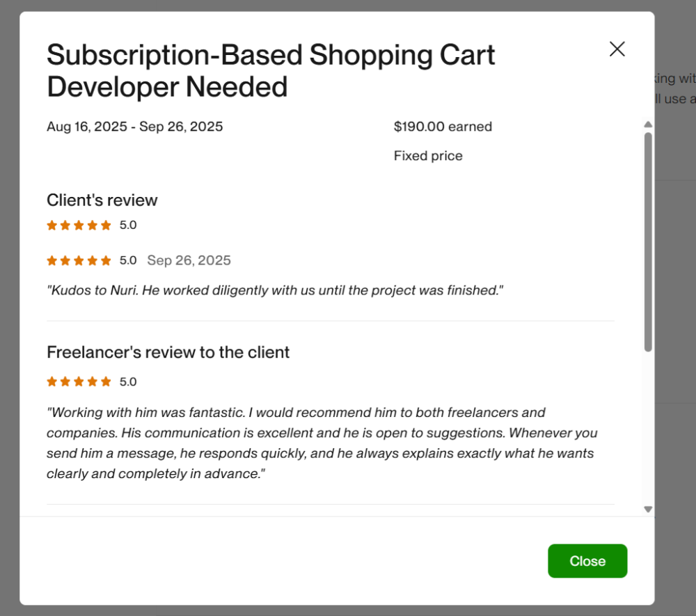Dismiss the dialog with the X icon
Viewport: 696px width, 616px height.
point(617,49)
